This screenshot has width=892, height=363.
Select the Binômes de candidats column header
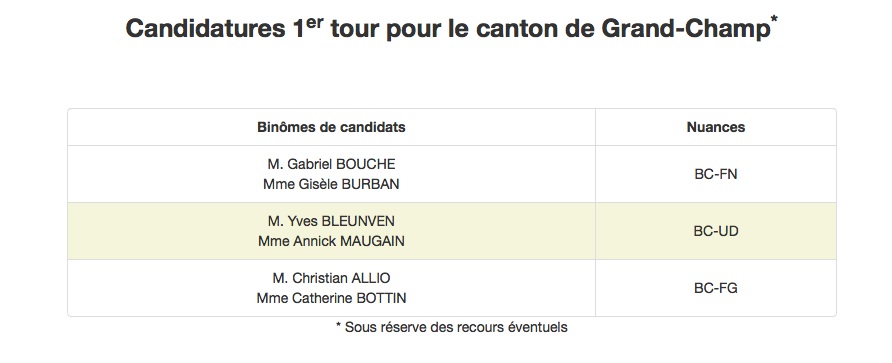point(331,127)
